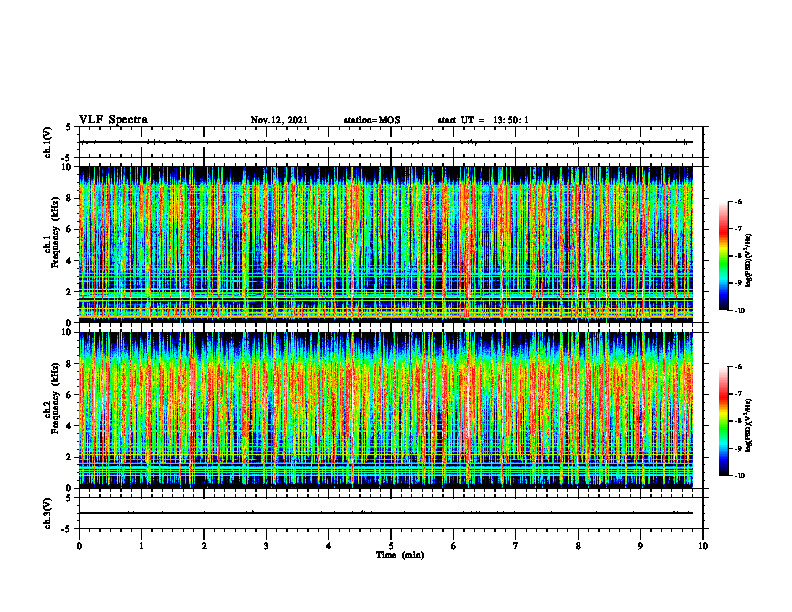
Task: Click the time axis tick label "1"
Action: tap(141, 546)
